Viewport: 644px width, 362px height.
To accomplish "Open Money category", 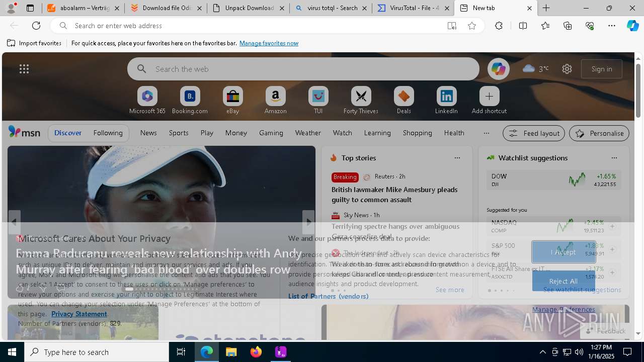I will point(236,133).
